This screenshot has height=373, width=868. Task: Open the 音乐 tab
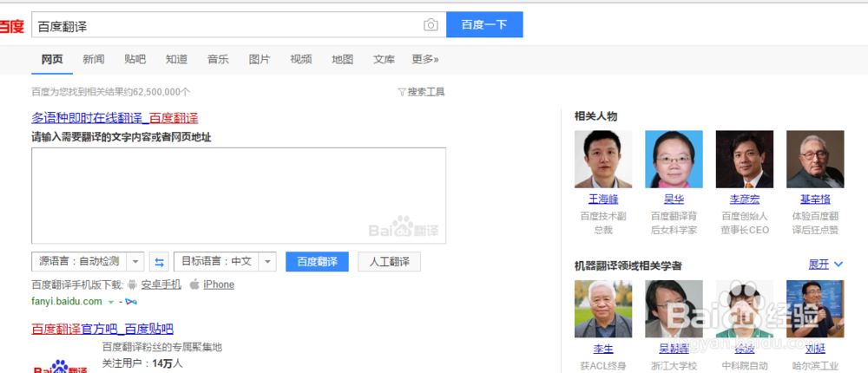218,60
